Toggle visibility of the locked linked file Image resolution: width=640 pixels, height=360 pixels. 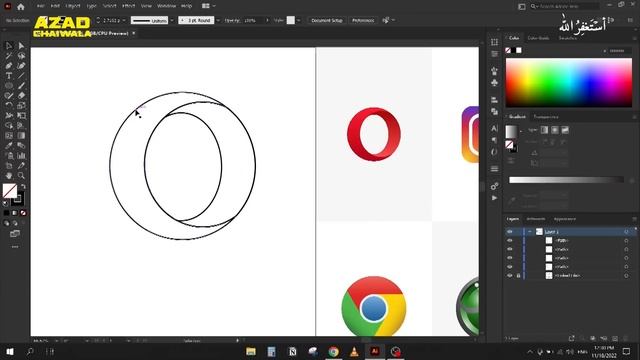[x=509, y=276]
